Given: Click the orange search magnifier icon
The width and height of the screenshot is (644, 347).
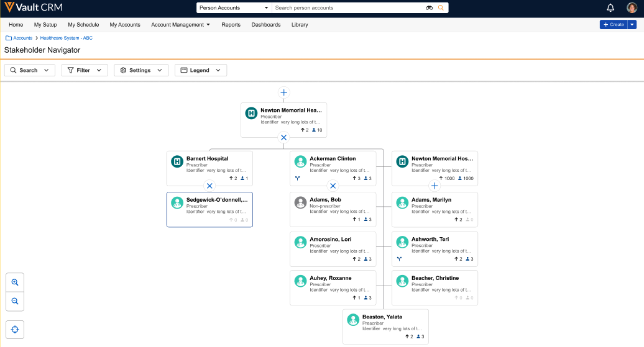Looking at the screenshot, I should [441, 8].
